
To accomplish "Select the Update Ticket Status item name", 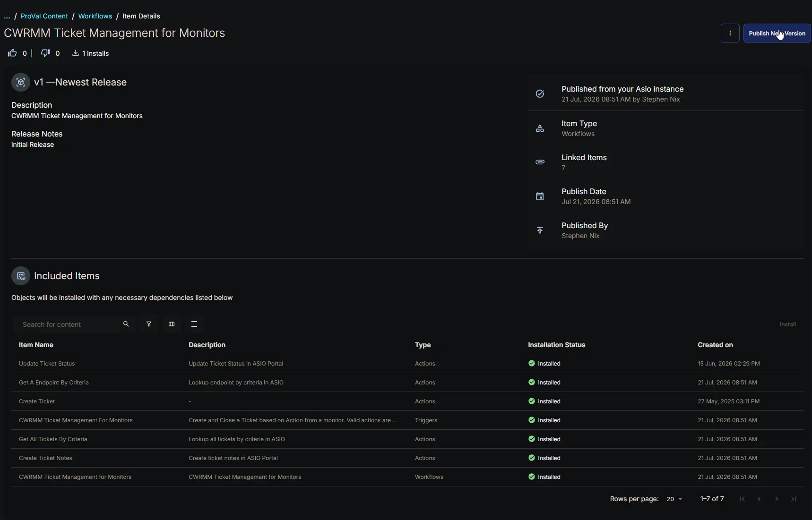I will pyautogui.click(x=47, y=364).
